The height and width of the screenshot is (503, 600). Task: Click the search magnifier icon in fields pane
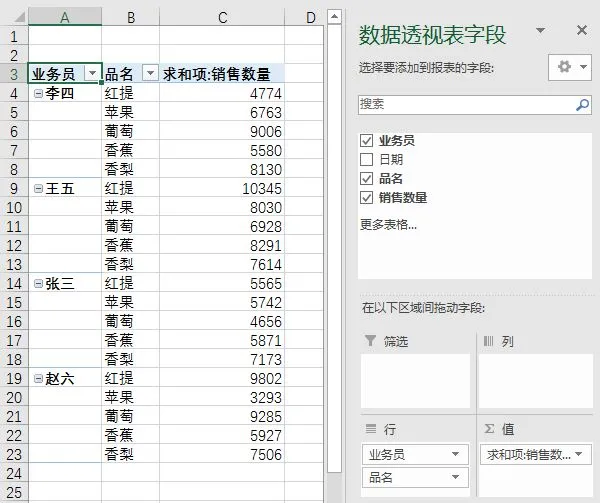pos(582,104)
